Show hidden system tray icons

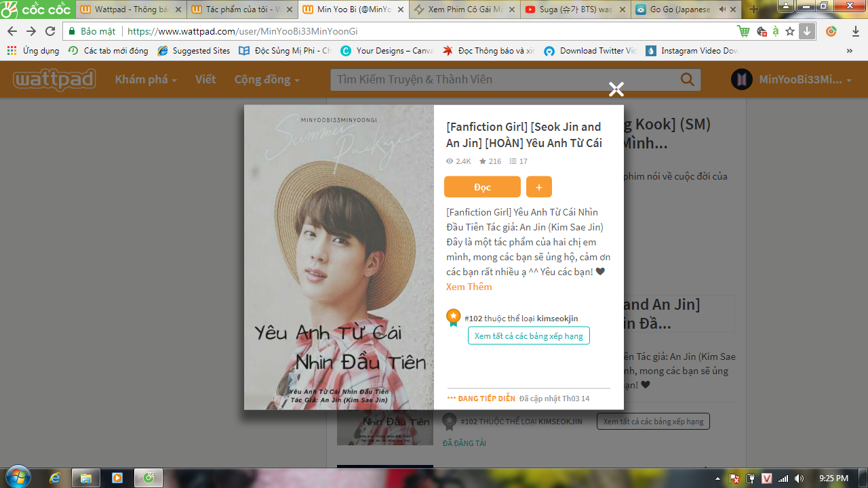[x=717, y=479]
